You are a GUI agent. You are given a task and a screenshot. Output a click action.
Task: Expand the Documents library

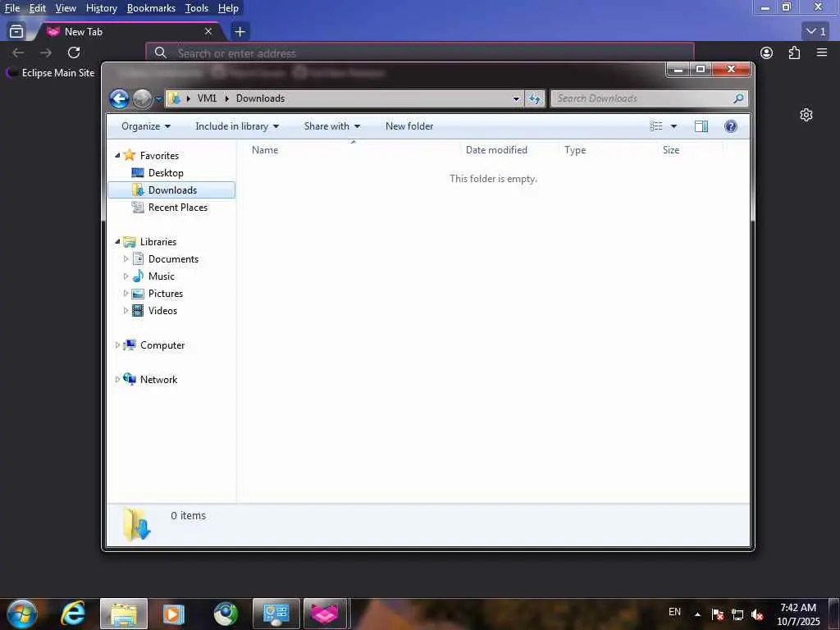[126, 259]
